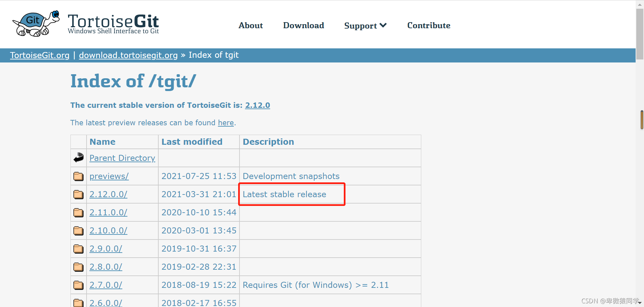The width and height of the screenshot is (644, 307).
Task: Open the 2.10.0.0/ directory link
Action: 108,230
